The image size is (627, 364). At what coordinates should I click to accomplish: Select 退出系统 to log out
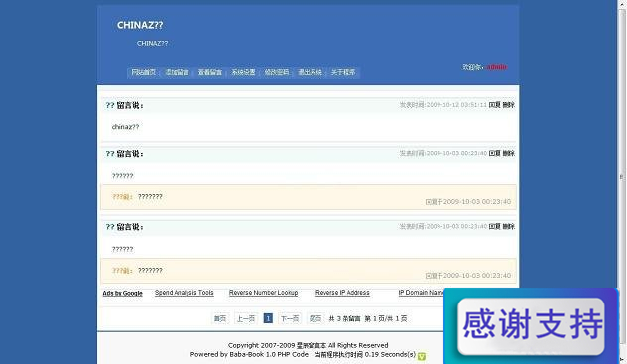pyautogui.click(x=310, y=72)
